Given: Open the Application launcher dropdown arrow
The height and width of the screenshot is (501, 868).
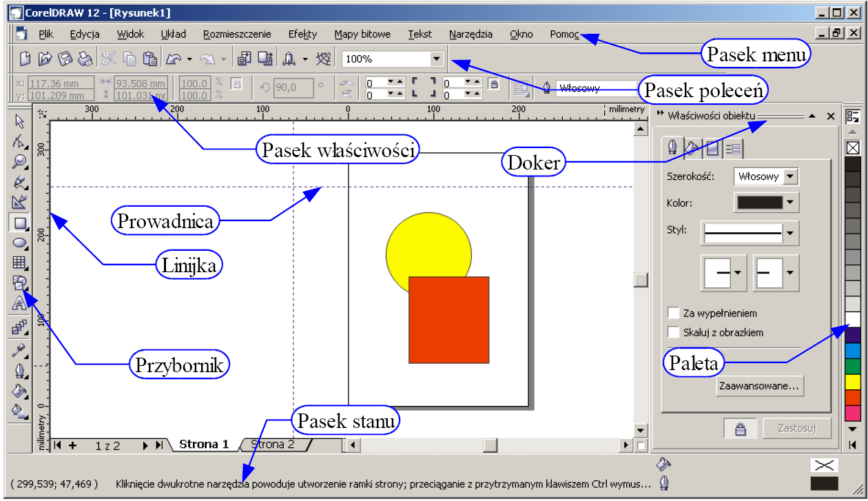Looking at the screenshot, I should (x=305, y=60).
